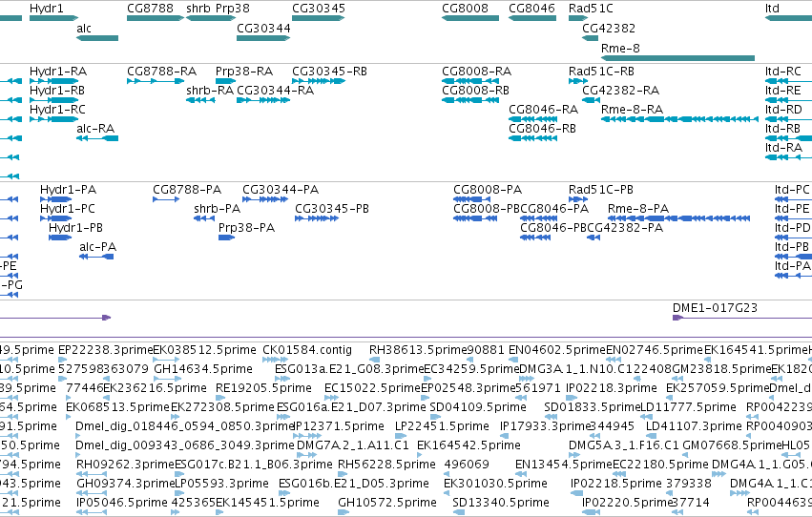Click the shrb gene label
The width and height of the screenshot is (812, 517).
[x=198, y=9]
